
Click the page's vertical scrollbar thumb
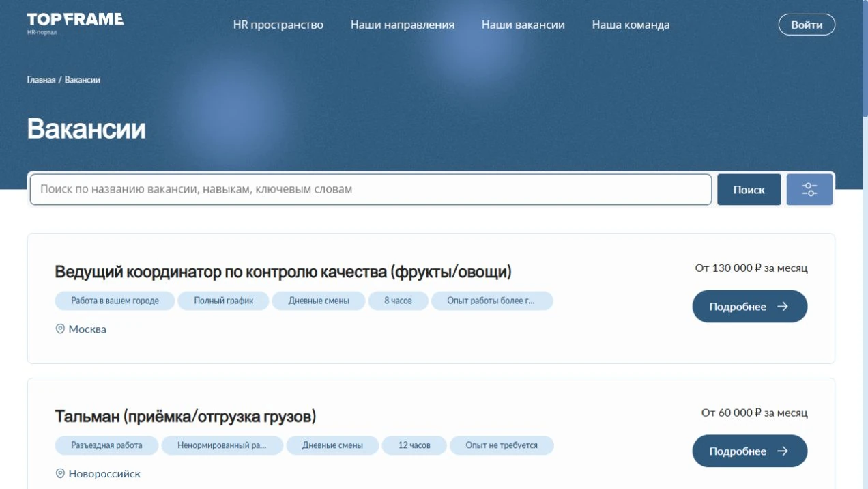(x=865, y=59)
